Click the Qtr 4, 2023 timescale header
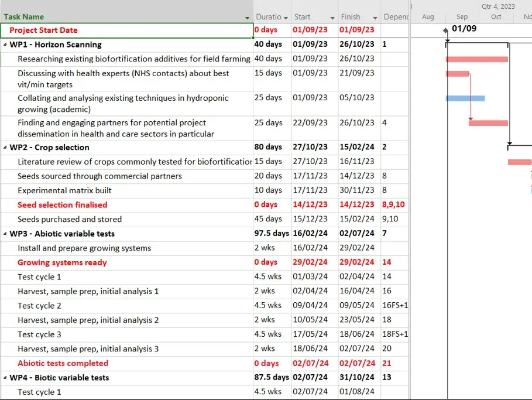 point(498,6)
